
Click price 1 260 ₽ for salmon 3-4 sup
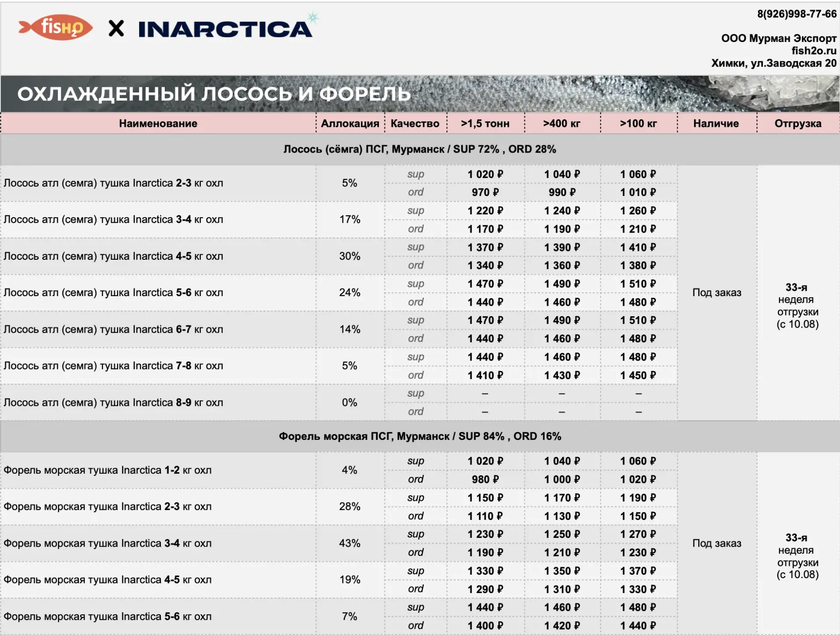coord(638,211)
